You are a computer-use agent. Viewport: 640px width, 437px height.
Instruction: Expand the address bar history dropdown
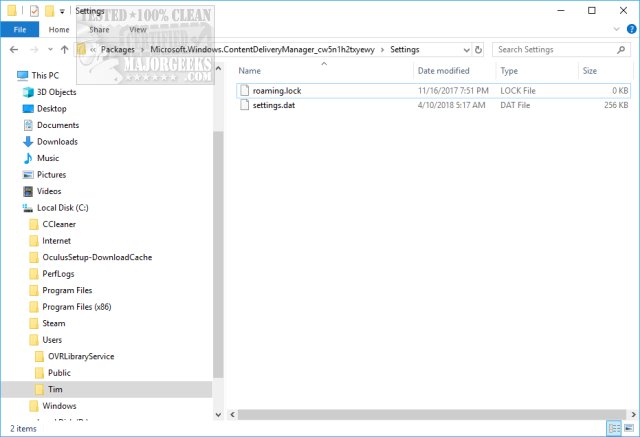tap(467, 50)
